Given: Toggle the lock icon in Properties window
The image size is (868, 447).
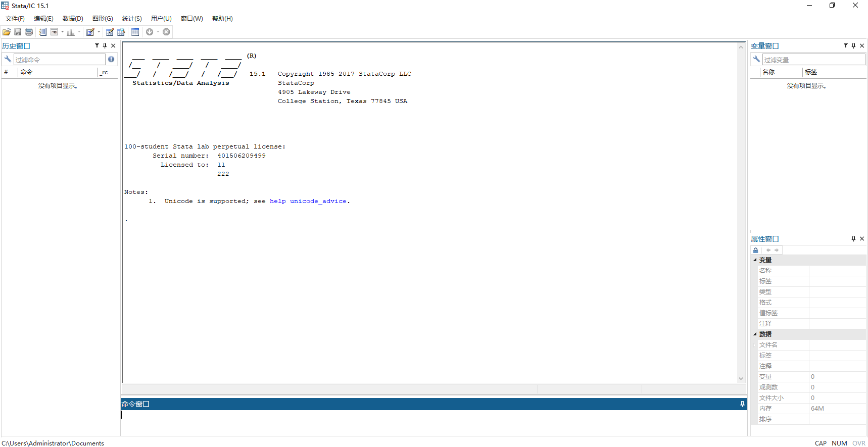Looking at the screenshot, I should [756, 250].
